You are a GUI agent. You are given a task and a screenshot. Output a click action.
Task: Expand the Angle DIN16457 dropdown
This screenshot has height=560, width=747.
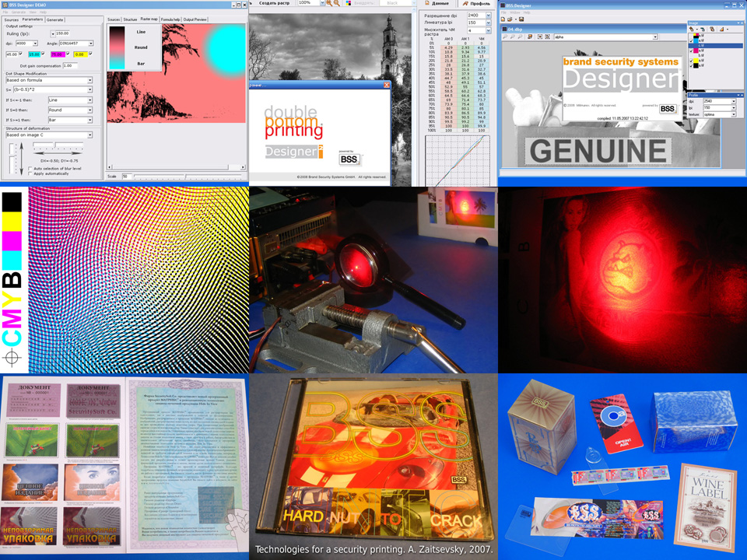[x=90, y=44]
